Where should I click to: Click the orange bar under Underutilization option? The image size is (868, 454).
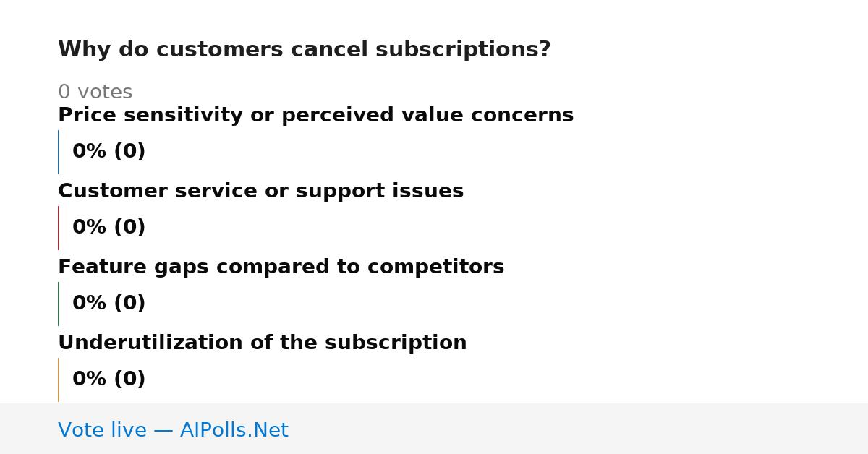[x=58, y=380]
